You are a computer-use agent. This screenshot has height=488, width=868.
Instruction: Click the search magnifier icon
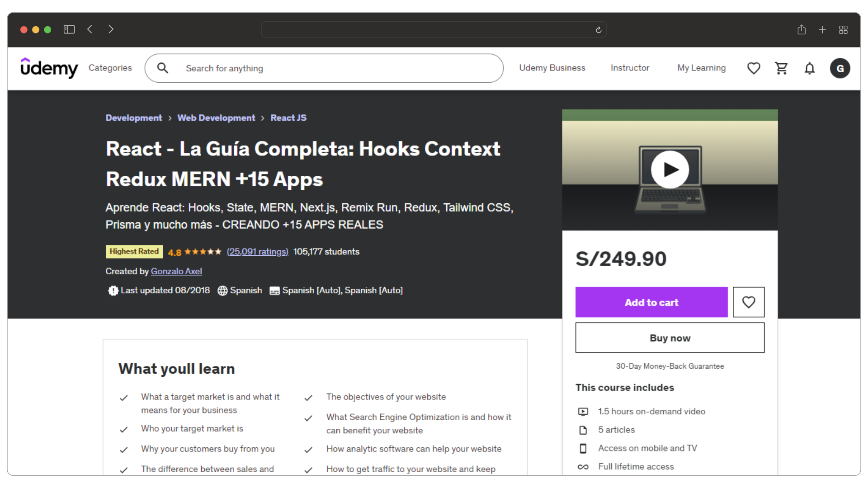[x=163, y=68]
